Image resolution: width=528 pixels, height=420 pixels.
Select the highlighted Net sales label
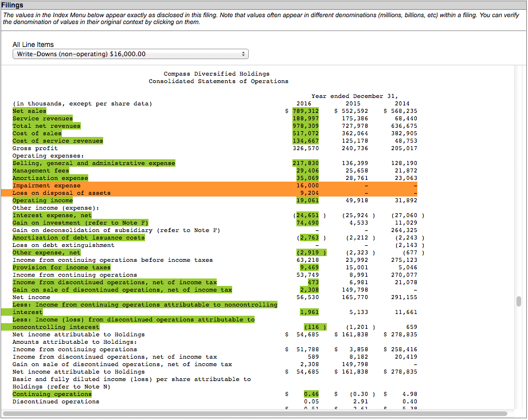[29, 111]
